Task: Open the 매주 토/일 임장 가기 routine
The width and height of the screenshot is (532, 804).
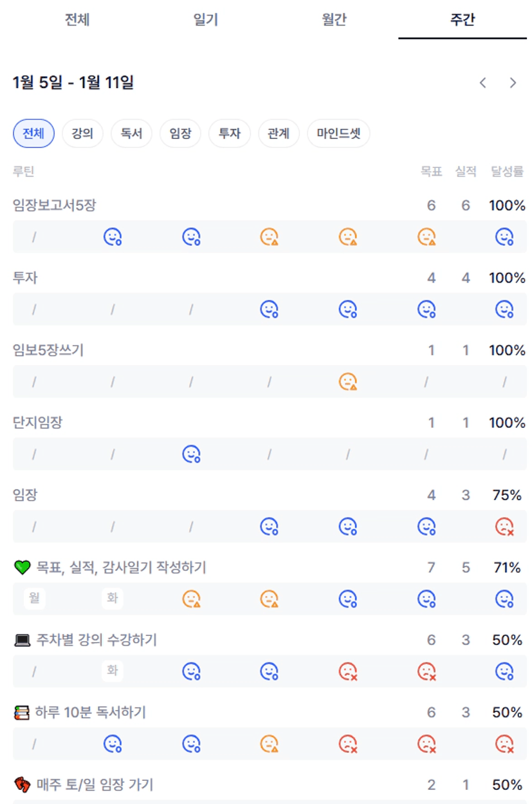Action: tap(94, 785)
